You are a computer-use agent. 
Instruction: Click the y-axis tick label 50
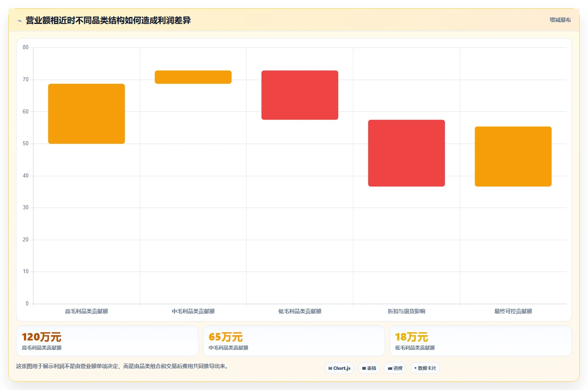point(26,144)
